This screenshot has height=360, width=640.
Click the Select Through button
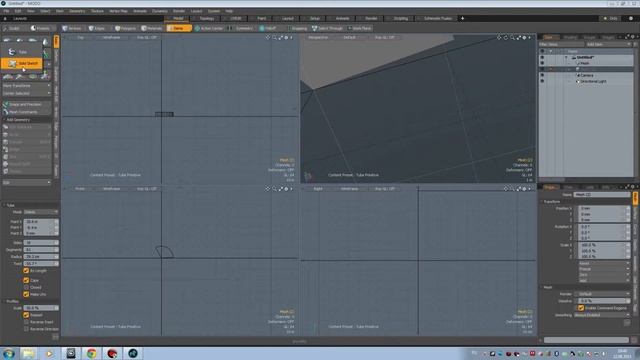328,28
